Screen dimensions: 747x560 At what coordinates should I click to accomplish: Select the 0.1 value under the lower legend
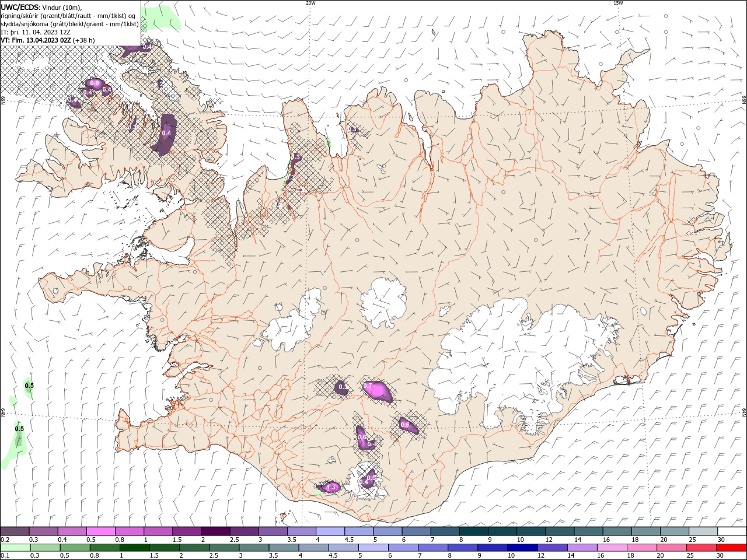[5, 556]
